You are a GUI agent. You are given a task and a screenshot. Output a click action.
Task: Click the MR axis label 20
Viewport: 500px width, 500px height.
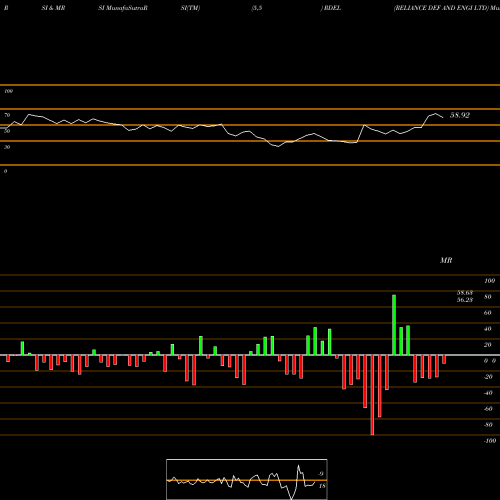(488, 345)
